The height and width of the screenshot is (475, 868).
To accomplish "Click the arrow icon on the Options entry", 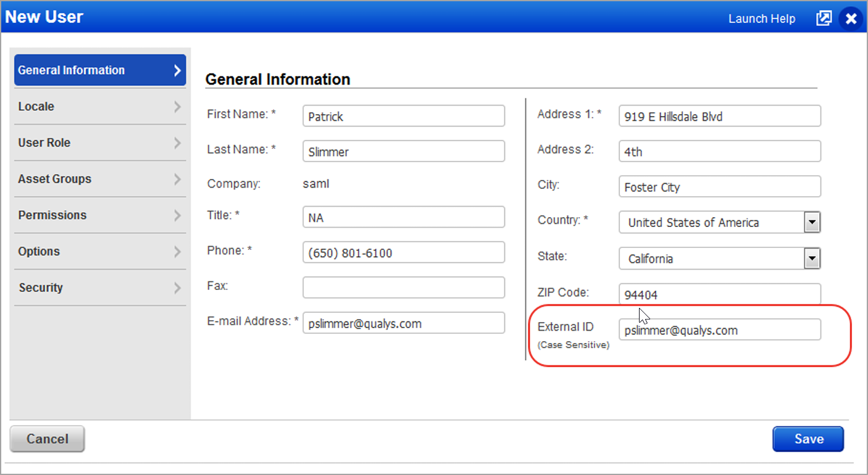I will click(x=178, y=251).
